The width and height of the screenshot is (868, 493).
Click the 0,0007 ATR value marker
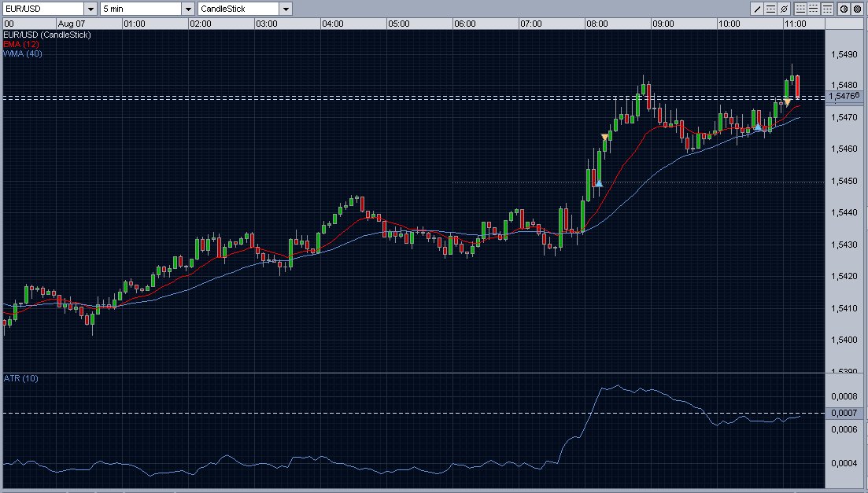pos(846,413)
